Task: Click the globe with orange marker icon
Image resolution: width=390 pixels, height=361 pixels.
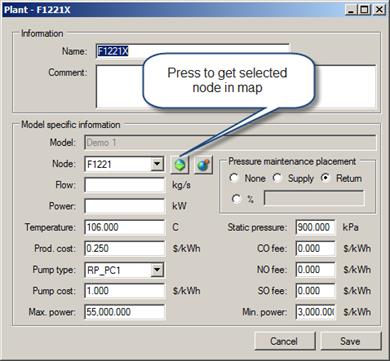Action: point(203,165)
